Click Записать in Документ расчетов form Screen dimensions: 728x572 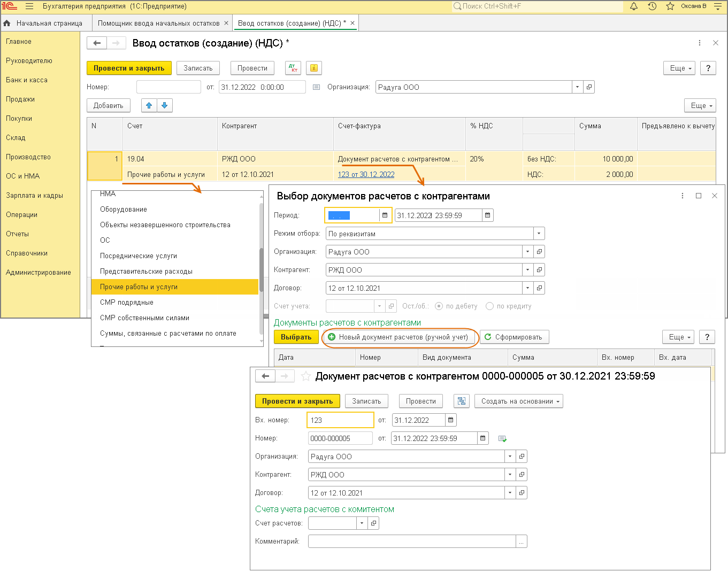tap(366, 401)
